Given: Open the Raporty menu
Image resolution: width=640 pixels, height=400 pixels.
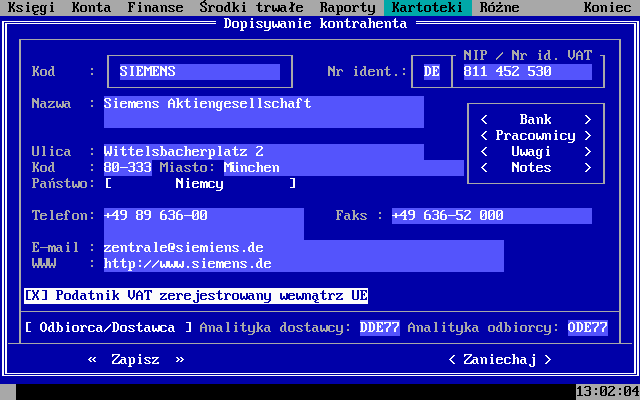Looking at the screenshot, I should point(347,8).
